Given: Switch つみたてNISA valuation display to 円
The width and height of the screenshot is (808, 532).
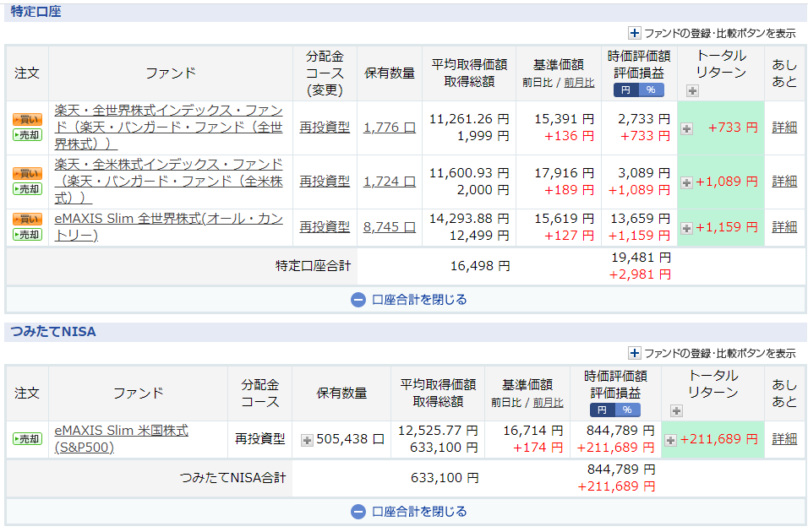Looking at the screenshot, I should [x=602, y=410].
